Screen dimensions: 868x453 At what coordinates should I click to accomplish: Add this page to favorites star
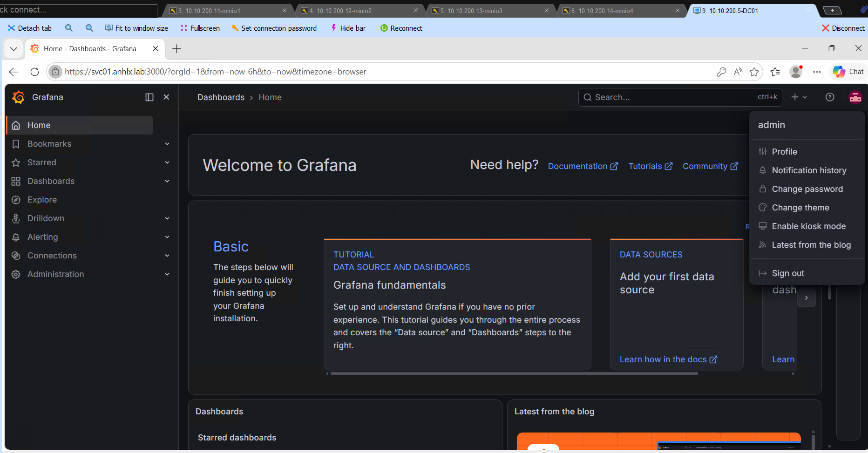tap(754, 72)
